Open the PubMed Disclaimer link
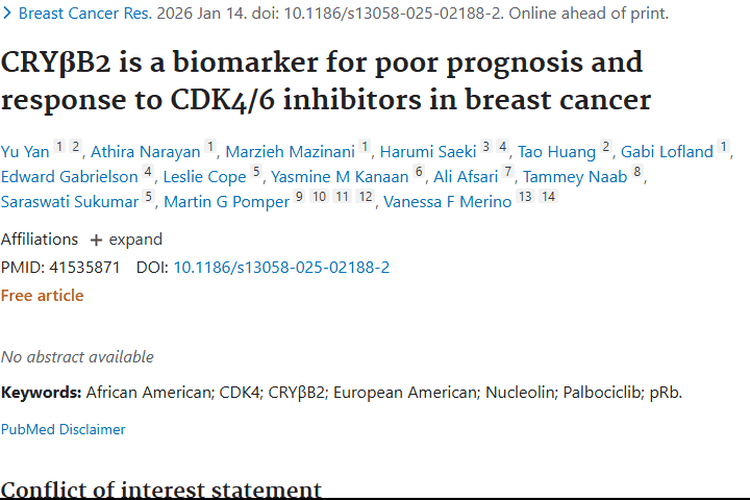The width and height of the screenshot is (750, 500). (x=63, y=429)
